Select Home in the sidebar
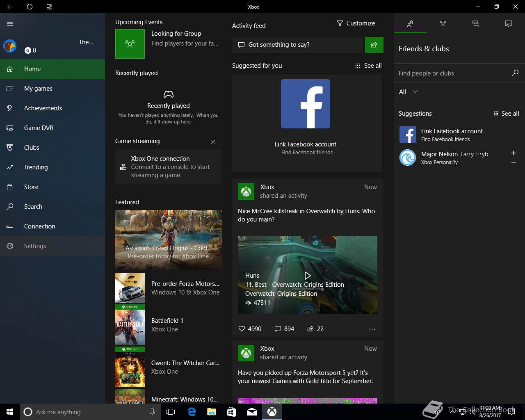Viewport: 525px width, 420px height. pyautogui.click(x=52, y=69)
